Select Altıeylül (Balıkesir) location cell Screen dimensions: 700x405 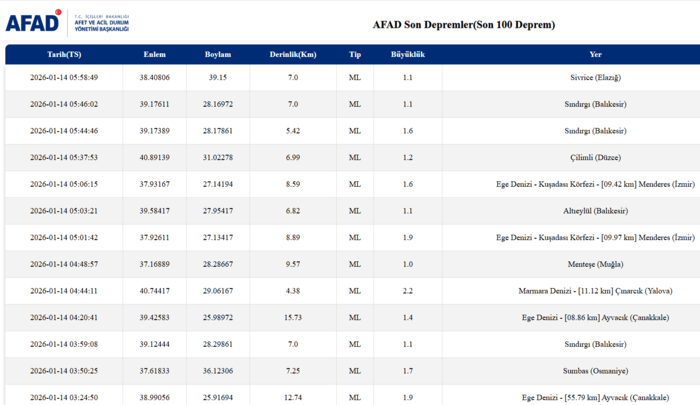pyautogui.click(x=571, y=211)
